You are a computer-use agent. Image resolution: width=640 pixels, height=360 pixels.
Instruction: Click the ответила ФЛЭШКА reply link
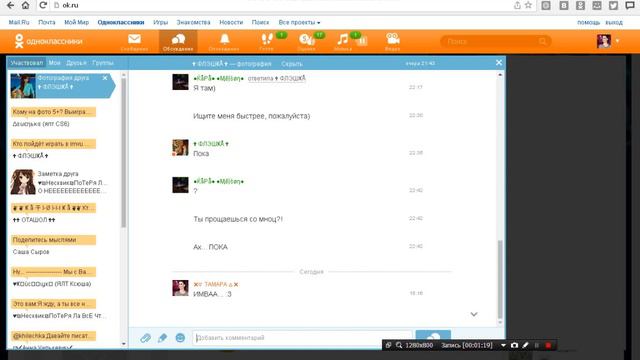point(277,78)
